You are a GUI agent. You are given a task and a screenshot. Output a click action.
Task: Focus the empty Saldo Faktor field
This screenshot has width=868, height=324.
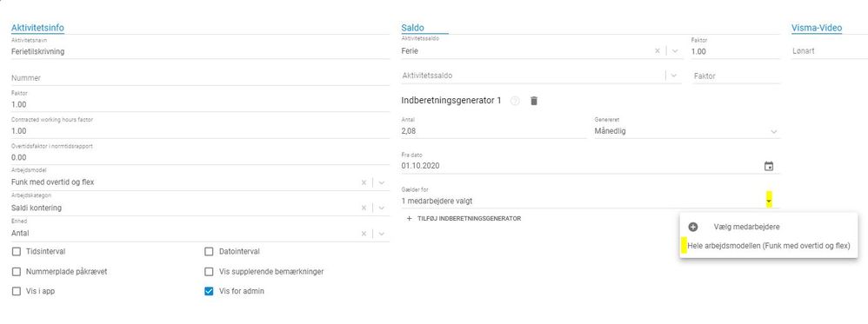click(736, 76)
